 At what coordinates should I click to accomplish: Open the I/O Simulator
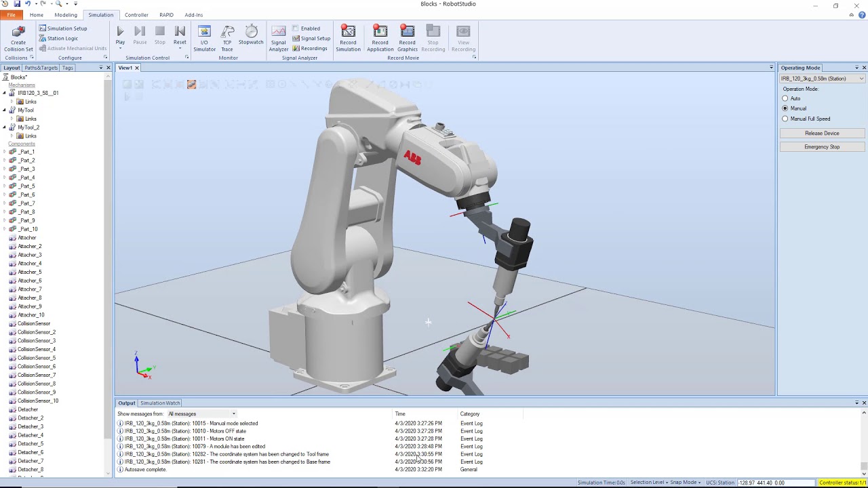click(x=204, y=39)
